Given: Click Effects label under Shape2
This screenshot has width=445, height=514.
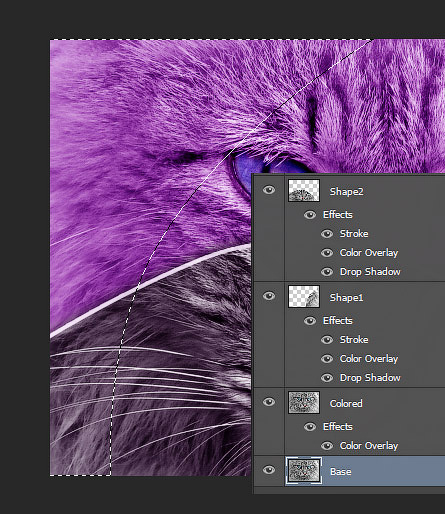Looking at the screenshot, I should tap(337, 215).
